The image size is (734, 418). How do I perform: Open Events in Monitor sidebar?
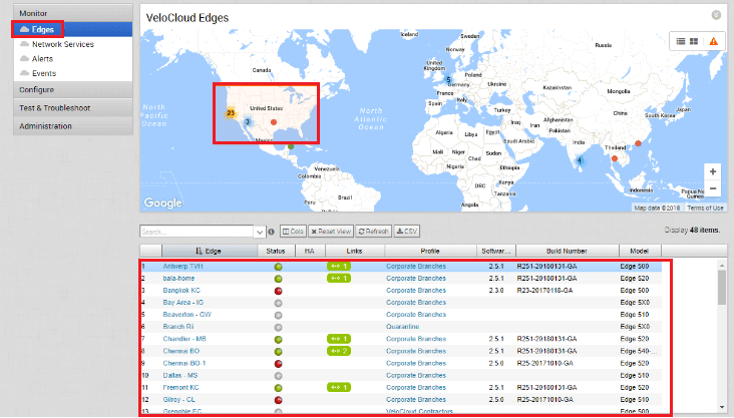(x=44, y=73)
